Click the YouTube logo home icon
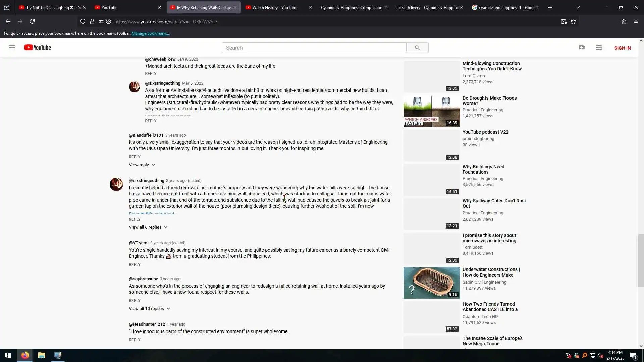Screen dimensions: 644x362 (x=38, y=47)
